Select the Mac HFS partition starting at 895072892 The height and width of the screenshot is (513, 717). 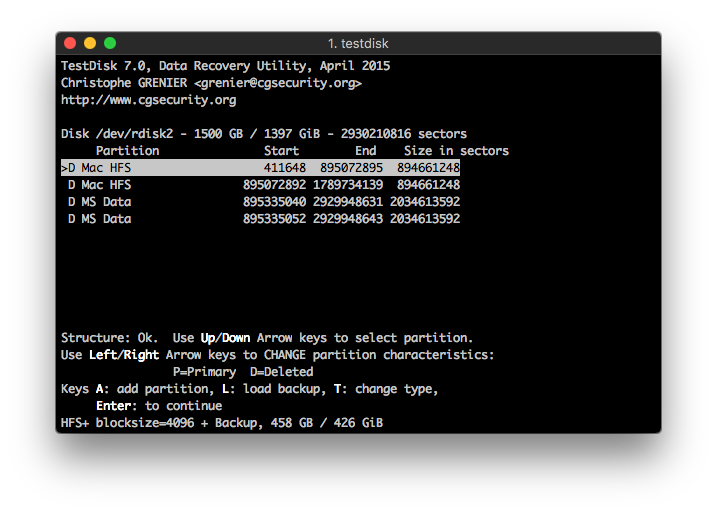coord(260,185)
